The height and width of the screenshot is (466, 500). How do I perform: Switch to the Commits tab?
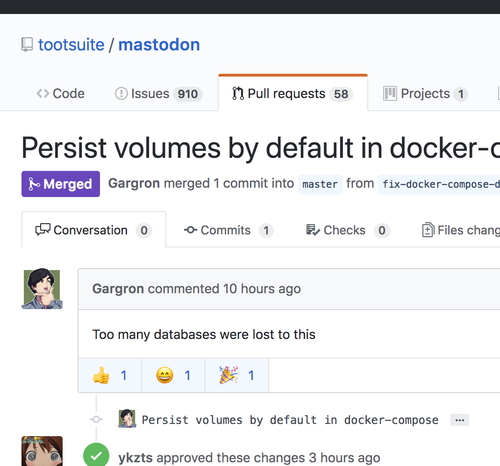tap(229, 230)
